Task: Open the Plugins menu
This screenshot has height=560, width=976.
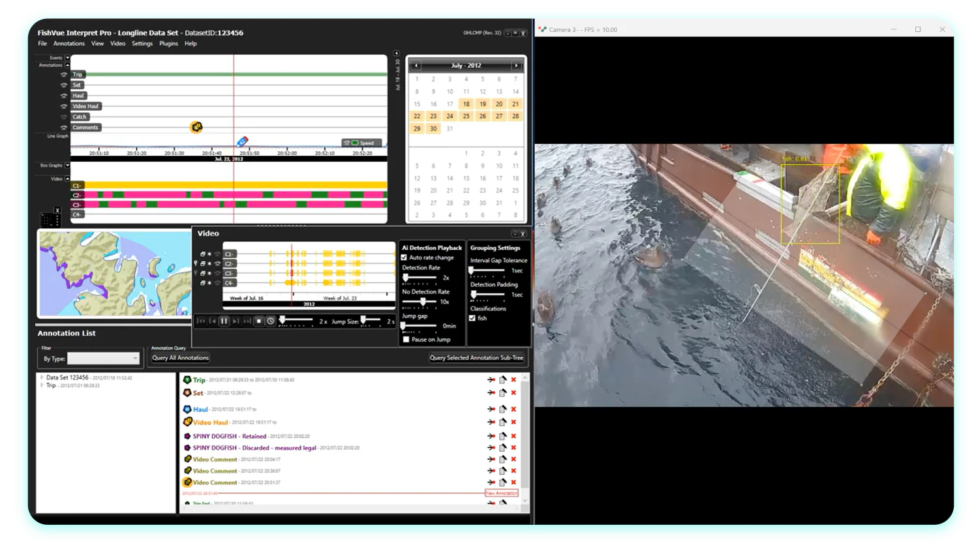Action: pos(168,44)
